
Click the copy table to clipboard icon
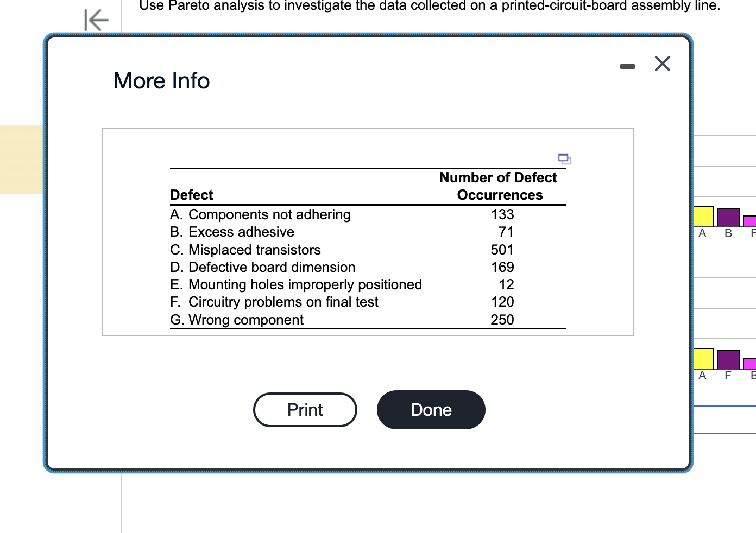tap(564, 158)
